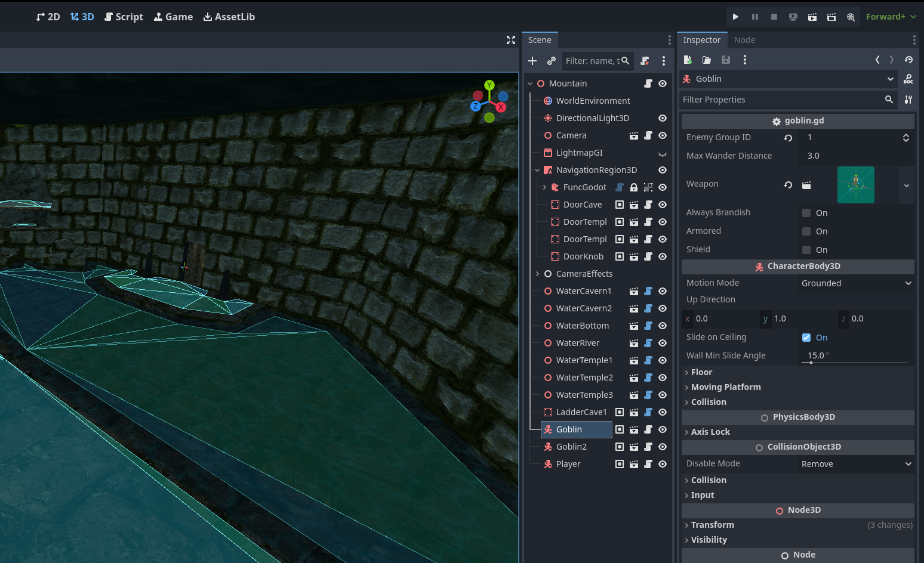This screenshot has height=563, width=924.
Task: Add a new node with the plus icon
Action: pos(532,61)
